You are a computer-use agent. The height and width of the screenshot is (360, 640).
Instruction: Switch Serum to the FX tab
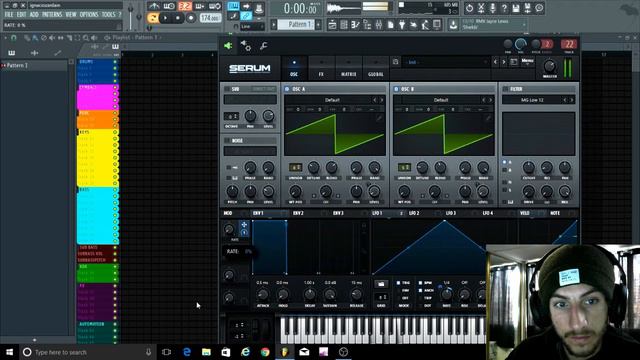pos(321,68)
